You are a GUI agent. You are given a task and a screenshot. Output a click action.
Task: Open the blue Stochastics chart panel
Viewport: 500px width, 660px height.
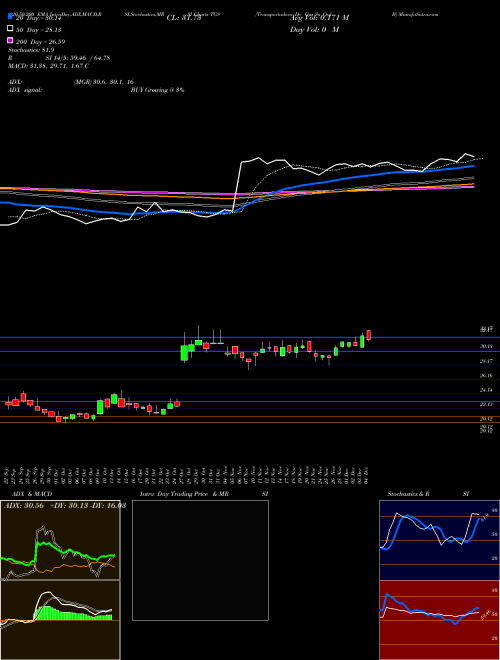pyautogui.click(x=439, y=540)
